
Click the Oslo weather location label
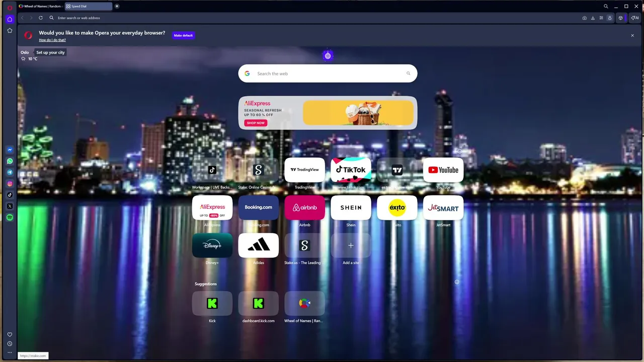25,52
